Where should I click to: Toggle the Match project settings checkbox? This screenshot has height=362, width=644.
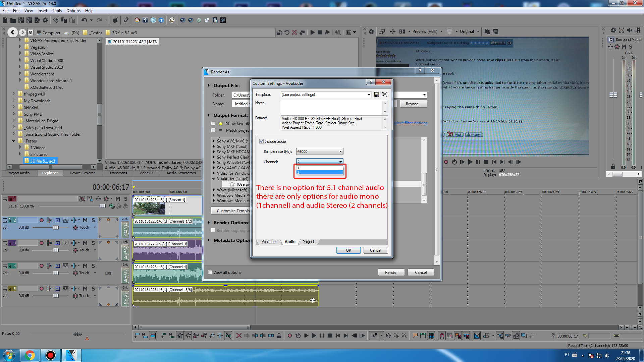pos(213,130)
